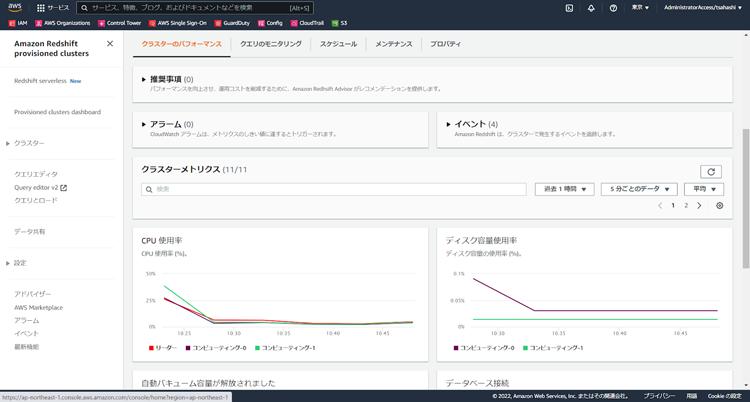Open the Config bookmark
The height and width of the screenshot is (402, 750).
[270, 23]
